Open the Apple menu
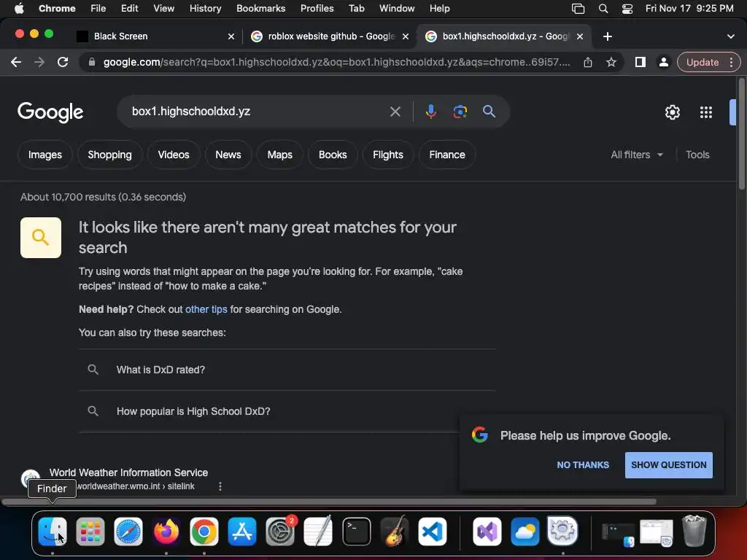Image resolution: width=747 pixels, height=560 pixels. pyautogui.click(x=19, y=9)
